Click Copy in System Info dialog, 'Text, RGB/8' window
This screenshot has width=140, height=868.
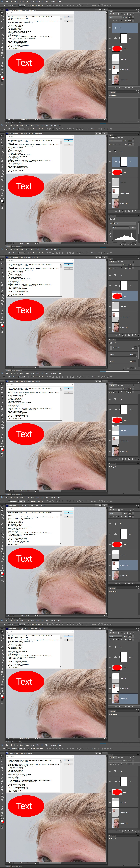click(68, 21)
